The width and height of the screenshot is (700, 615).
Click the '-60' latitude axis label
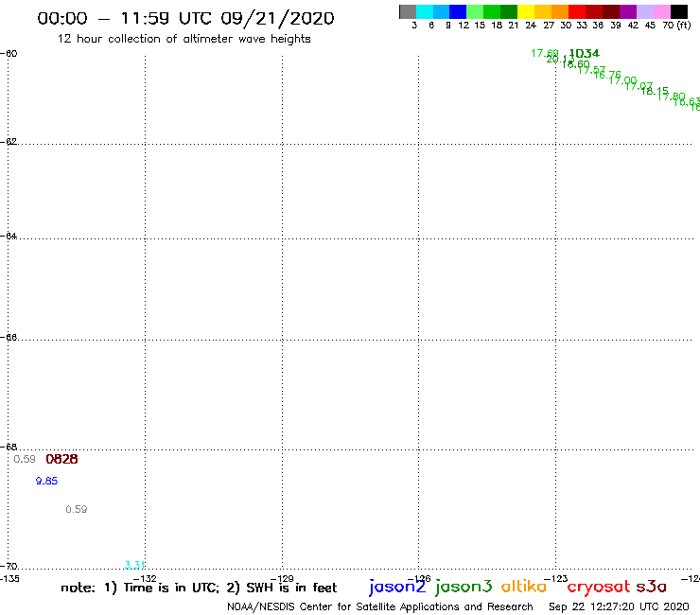tap(9, 54)
